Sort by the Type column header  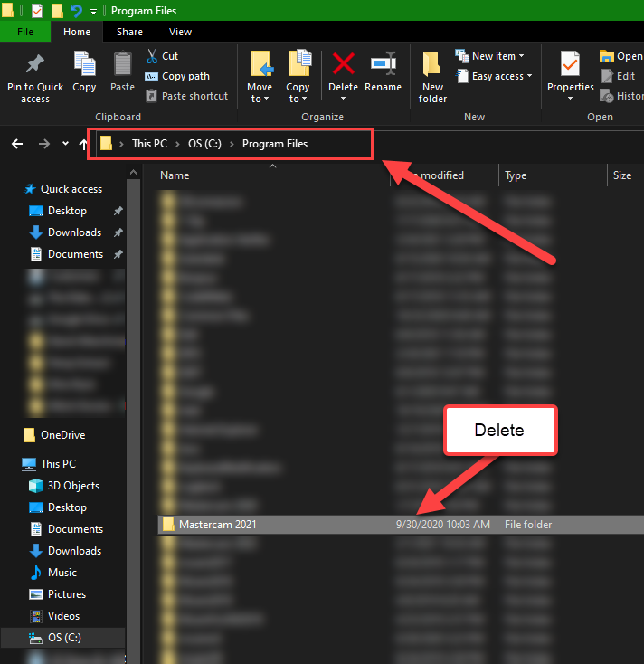pos(516,175)
